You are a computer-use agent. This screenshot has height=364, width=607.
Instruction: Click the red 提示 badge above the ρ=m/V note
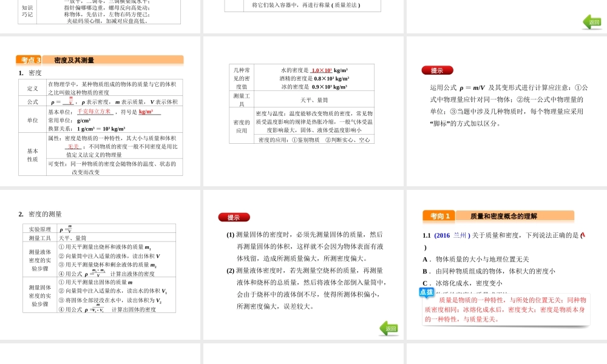[x=437, y=70]
